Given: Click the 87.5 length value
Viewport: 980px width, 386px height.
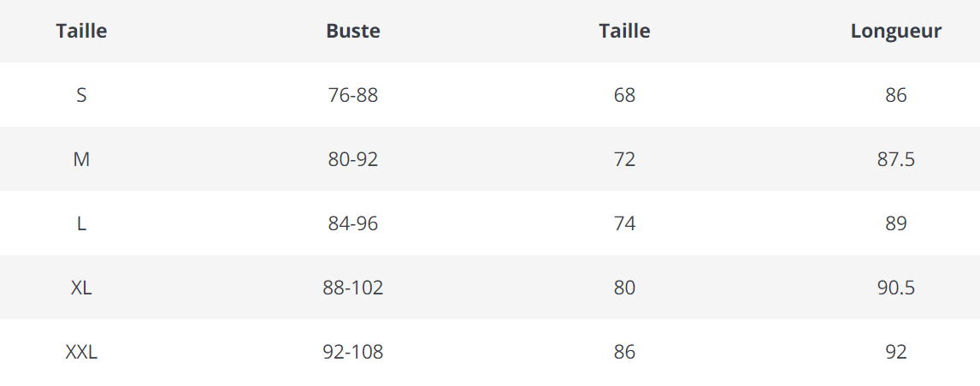Looking at the screenshot, I should [895, 159].
